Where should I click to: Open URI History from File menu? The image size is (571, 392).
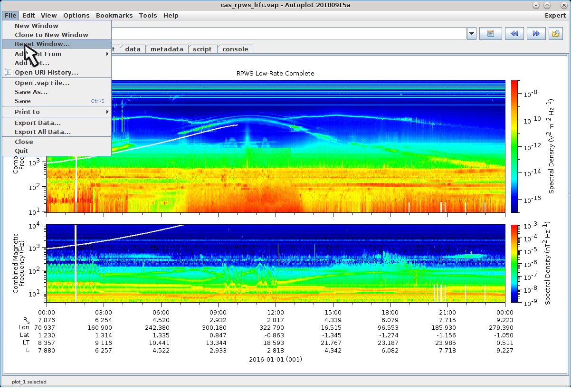46,73
